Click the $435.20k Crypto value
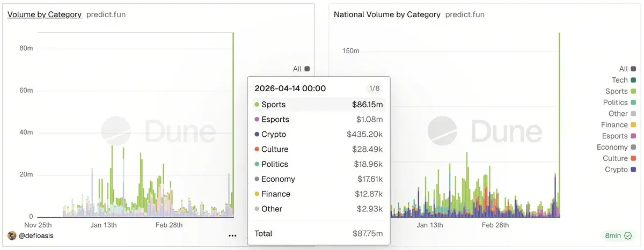Viewport: 644px width, 250px height. tap(365, 135)
